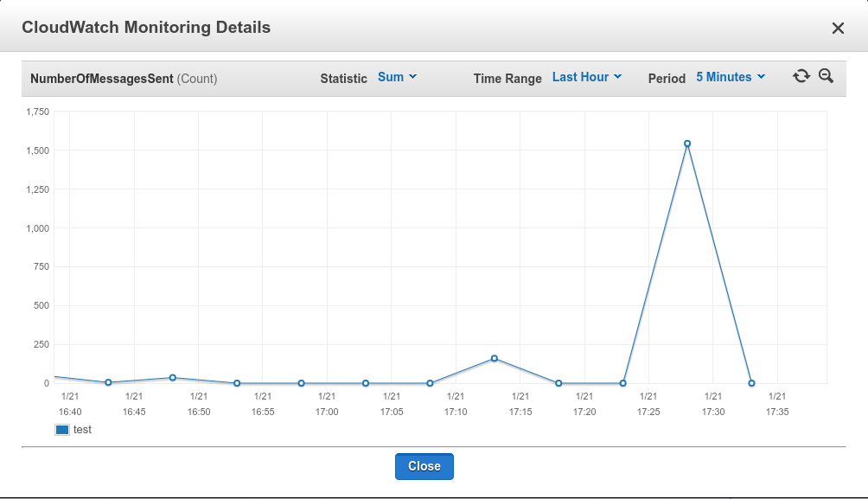The height and width of the screenshot is (499, 868).
Task: Click the 17:15 x-axis label
Action: (520, 412)
